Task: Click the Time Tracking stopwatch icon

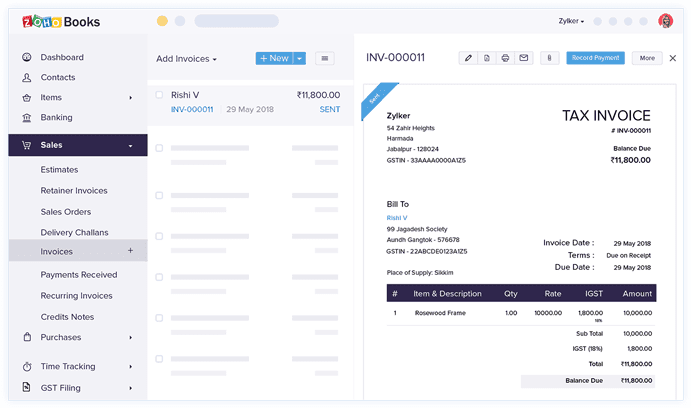Action: (27, 367)
